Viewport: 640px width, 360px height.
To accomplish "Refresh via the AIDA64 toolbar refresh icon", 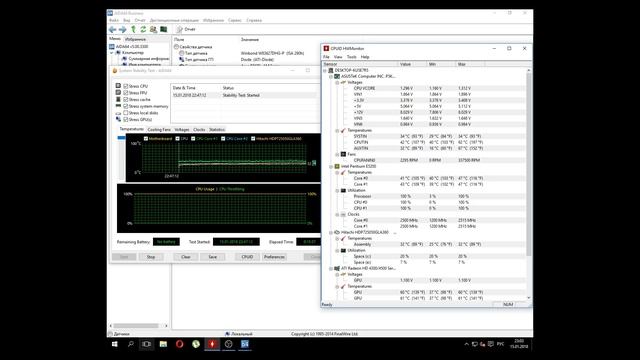I will 143,29.
